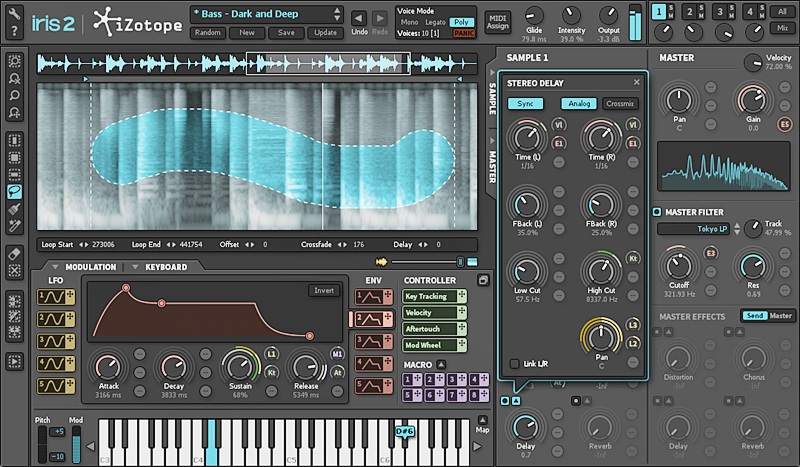Collapse the Modulation section triangle
Image resolution: width=800 pixels, height=467 pixels.
click(55, 267)
